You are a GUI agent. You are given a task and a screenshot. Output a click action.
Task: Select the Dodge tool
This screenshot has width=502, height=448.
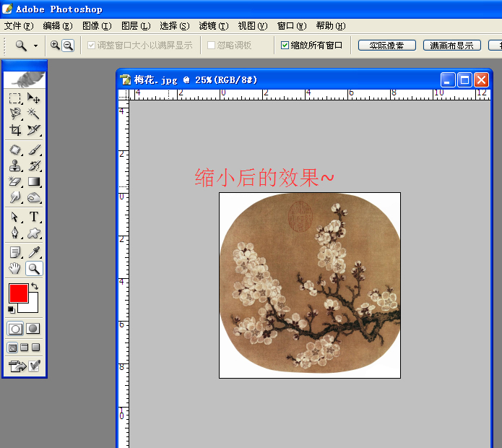coord(34,197)
